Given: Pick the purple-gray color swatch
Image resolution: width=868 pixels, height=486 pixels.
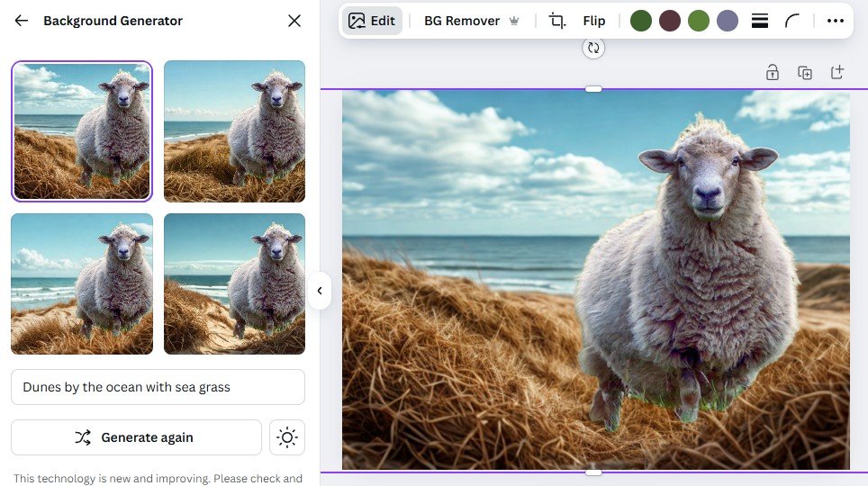Looking at the screenshot, I should (x=727, y=21).
